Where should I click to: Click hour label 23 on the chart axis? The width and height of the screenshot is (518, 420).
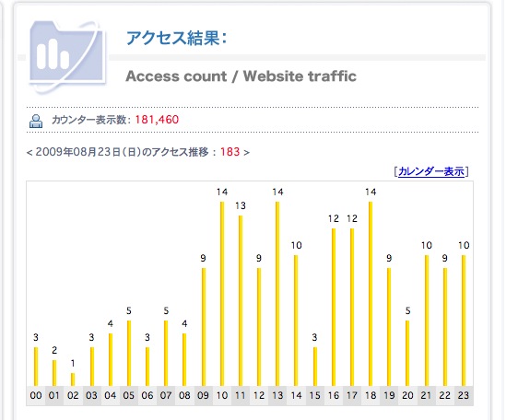pos(464,395)
